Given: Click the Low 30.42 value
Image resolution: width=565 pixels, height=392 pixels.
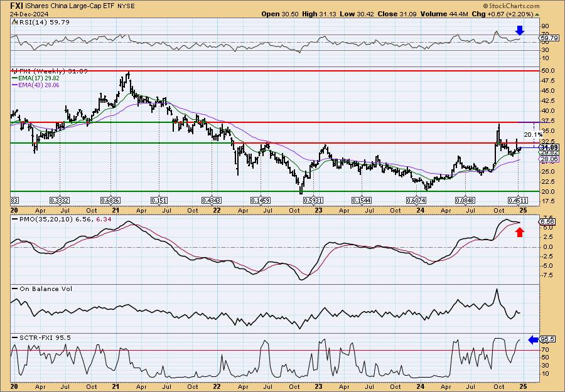Looking at the screenshot, I should point(357,14).
